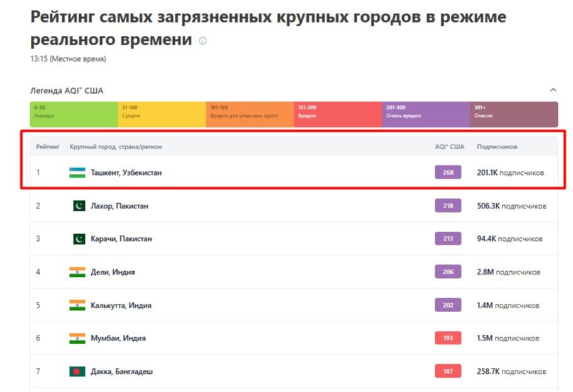Collapse the AQI legend with the chevron
The width and height of the screenshot is (573, 392).
pyautogui.click(x=553, y=90)
